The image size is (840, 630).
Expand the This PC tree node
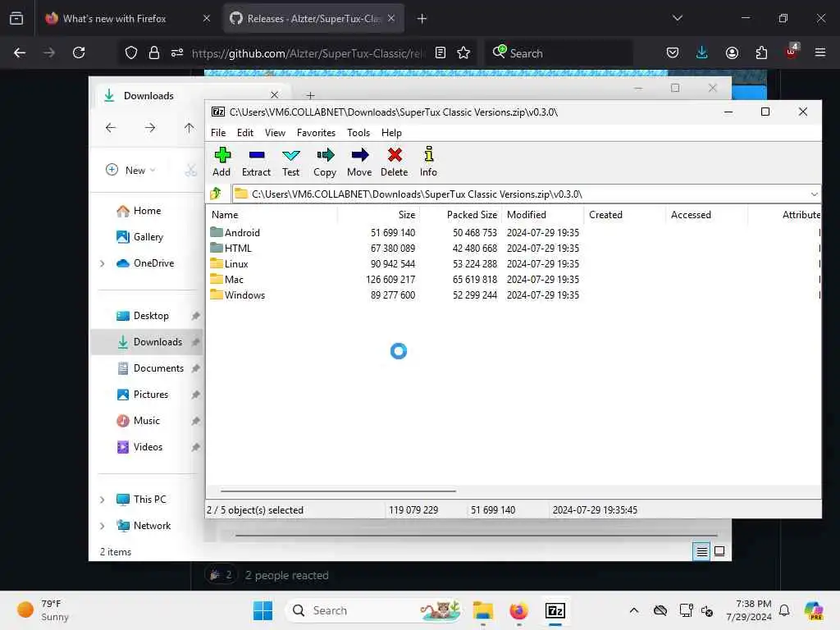click(103, 500)
